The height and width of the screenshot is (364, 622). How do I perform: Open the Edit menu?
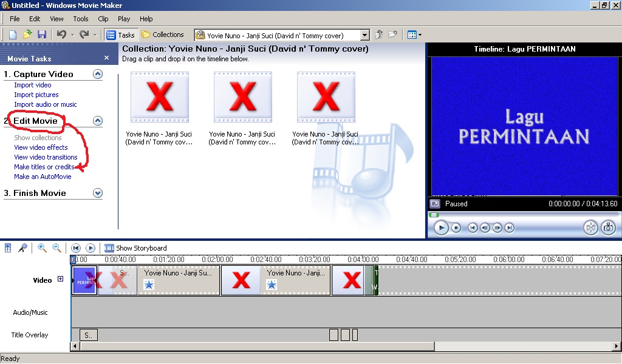pyautogui.click(x=35, y=19)
